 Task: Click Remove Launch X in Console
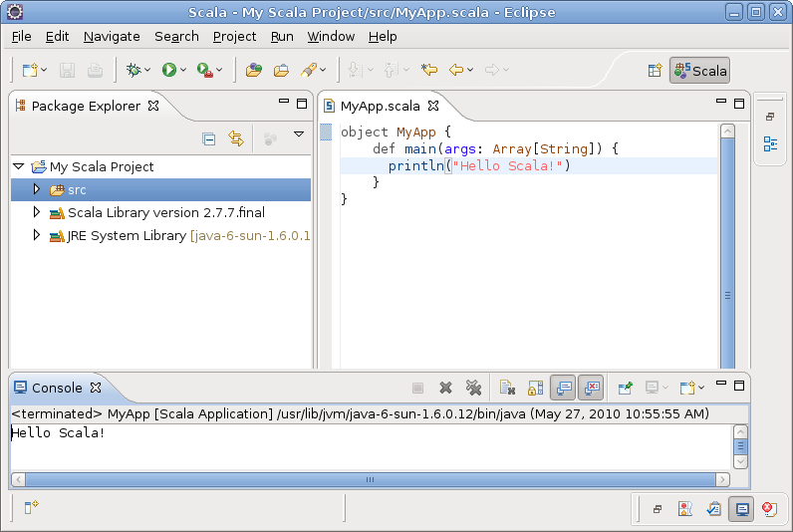pyautogui.click(x=445, y=388)
